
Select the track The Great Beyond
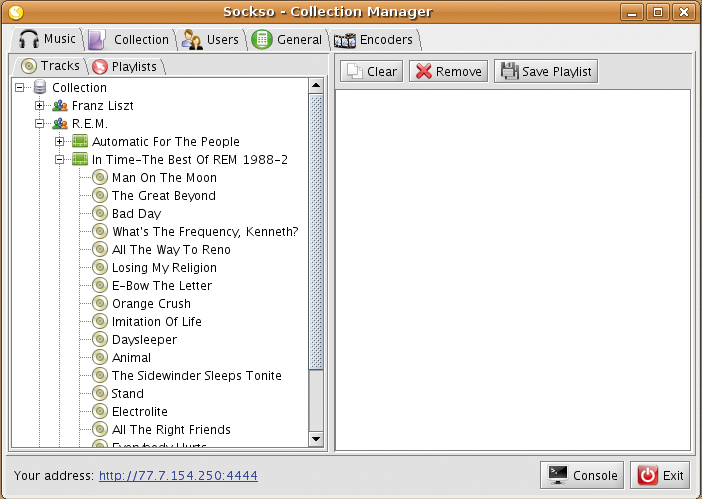(164, 196)
